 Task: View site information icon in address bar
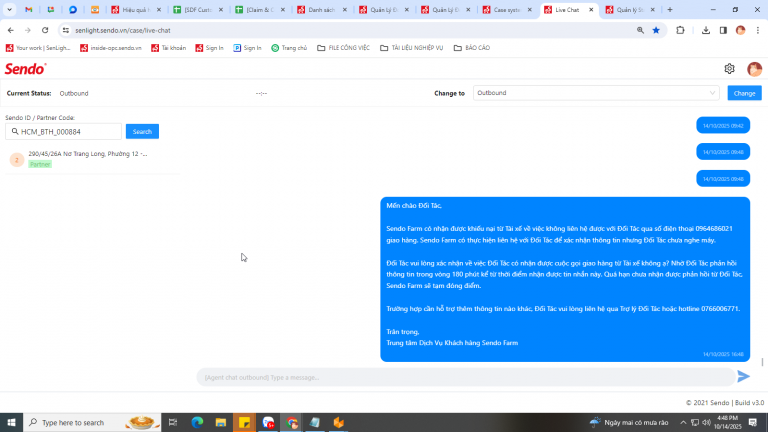pos(66,30)
